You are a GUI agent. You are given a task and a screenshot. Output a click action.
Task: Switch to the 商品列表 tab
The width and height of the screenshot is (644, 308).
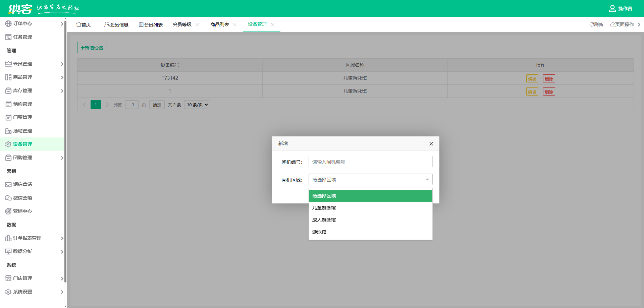[220, 24]
